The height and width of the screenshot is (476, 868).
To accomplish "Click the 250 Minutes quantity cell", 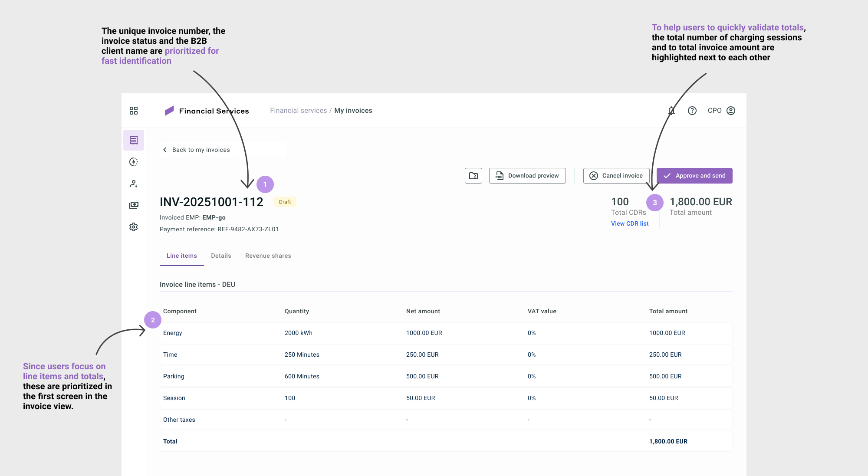I will (302, 355).
